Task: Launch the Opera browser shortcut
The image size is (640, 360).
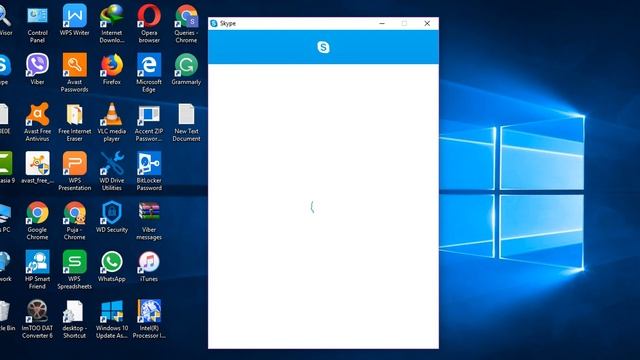Action: [149, 17]
